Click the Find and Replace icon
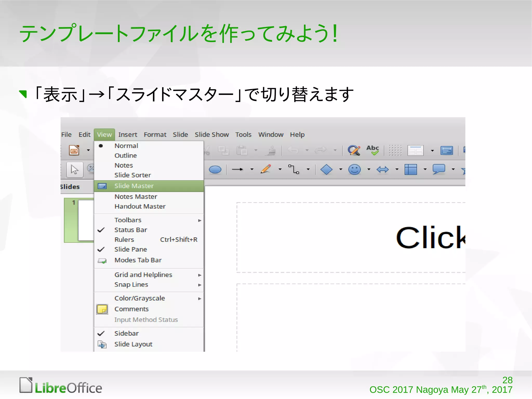Image resolution: width=532 pixels, height=399 pixels. (354, 150)
